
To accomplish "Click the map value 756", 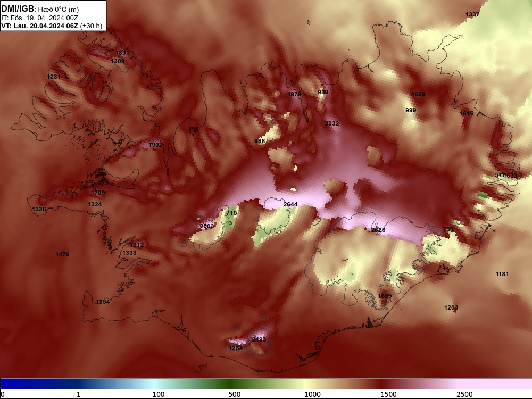I will 448,229.
